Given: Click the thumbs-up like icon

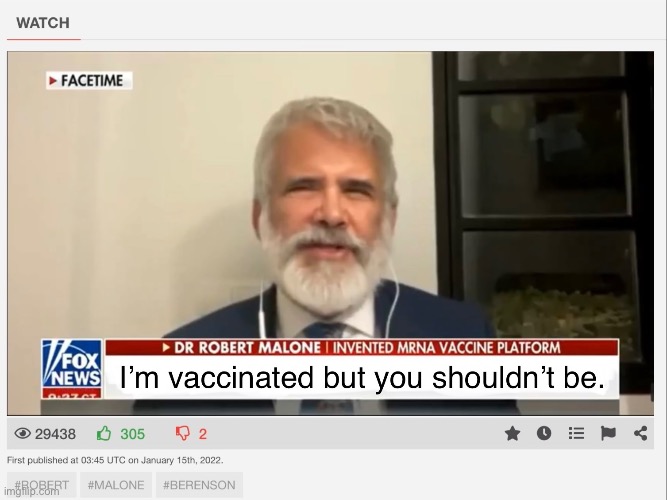Looking at the screenshot, I should coord(104,434).
